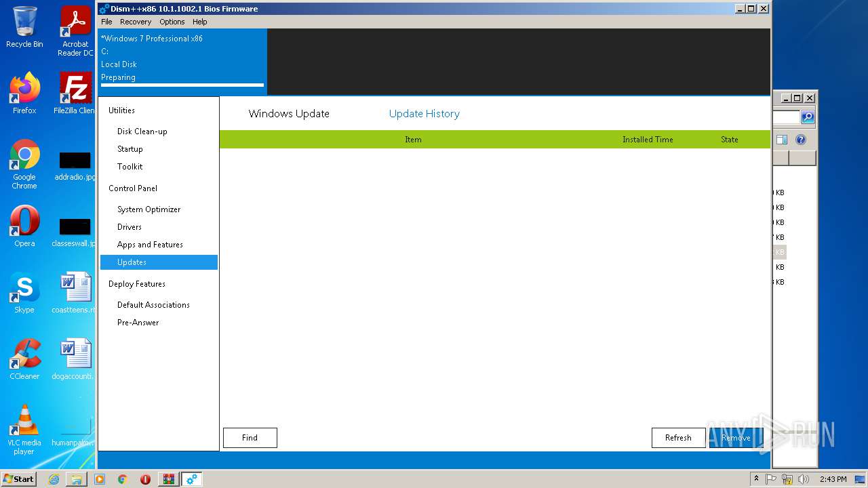The height and width of the screenshot is (488, 868).
Task: Select the coastteens Word document icon
Action: [75, 293]
